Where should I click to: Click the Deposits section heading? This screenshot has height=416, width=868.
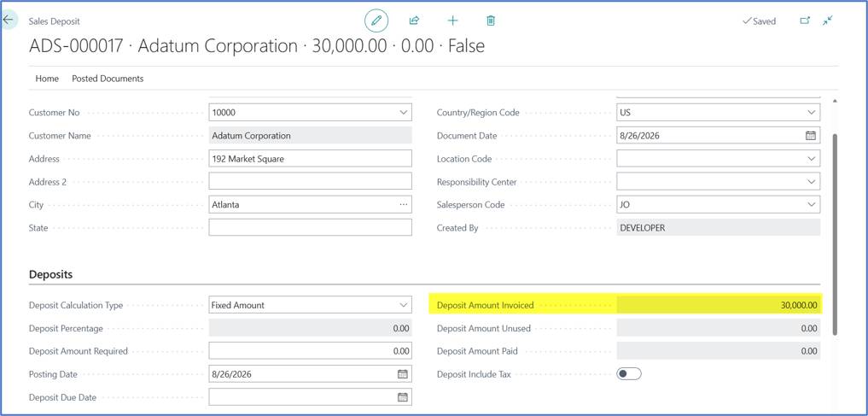point(50,274)
